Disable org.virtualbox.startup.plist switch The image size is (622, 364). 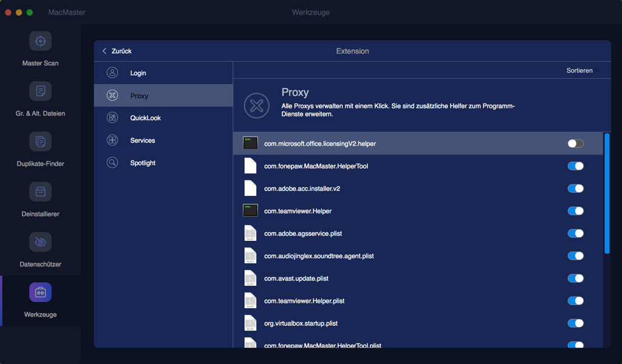click(x=576, y=323)
